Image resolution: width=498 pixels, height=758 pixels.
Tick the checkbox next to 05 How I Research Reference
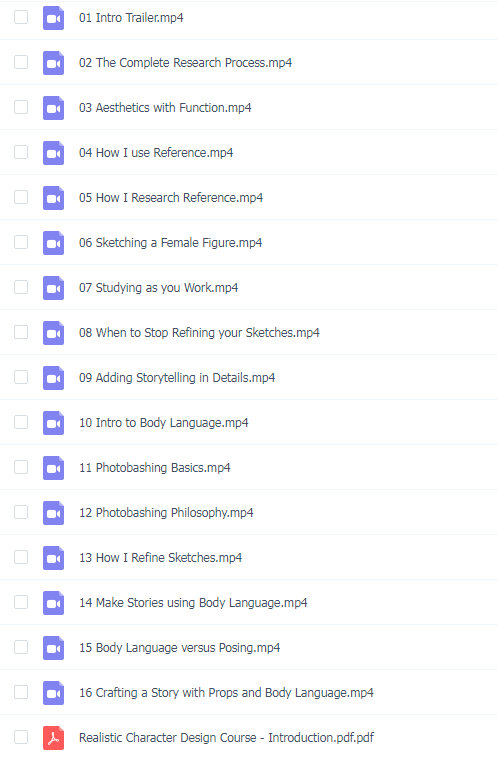pos(21,197)
